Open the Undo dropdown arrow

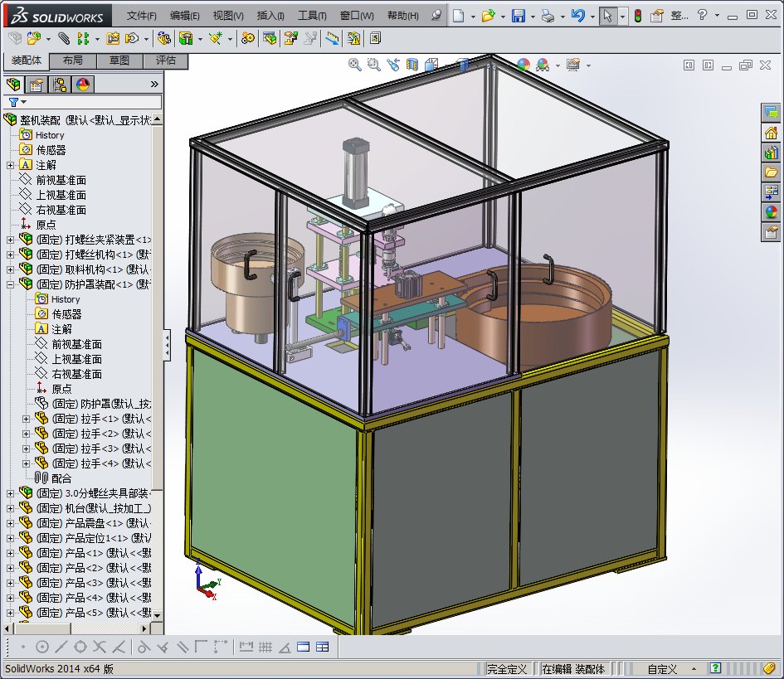(592, 16)
